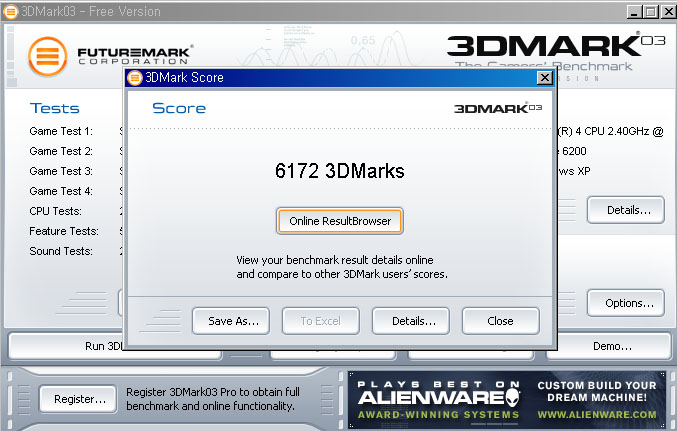Click the 'Feature Tests:' label
This screenshot has width=677, height=431.
[64, 231]
